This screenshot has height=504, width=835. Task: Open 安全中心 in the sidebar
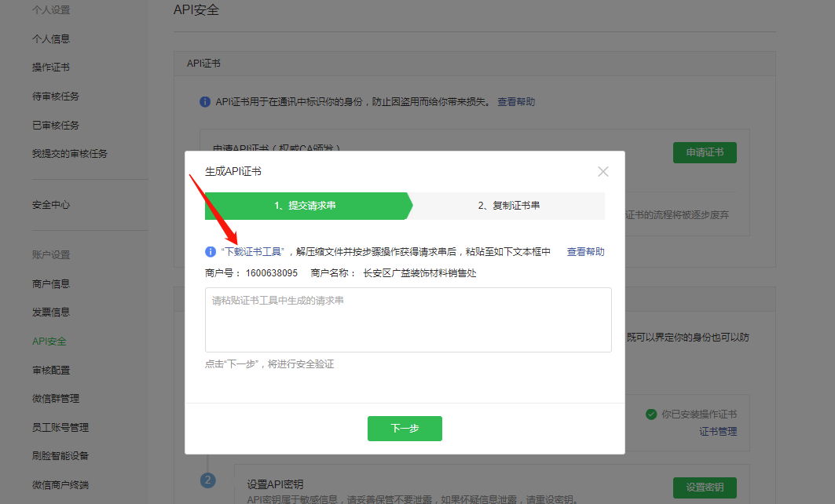50,205
